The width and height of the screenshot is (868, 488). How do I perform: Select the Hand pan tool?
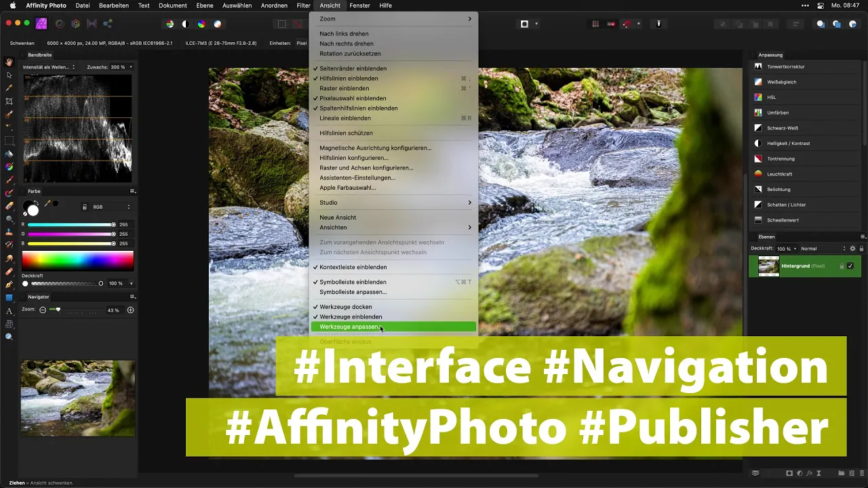pyautogui.click(x=9, y=62)
